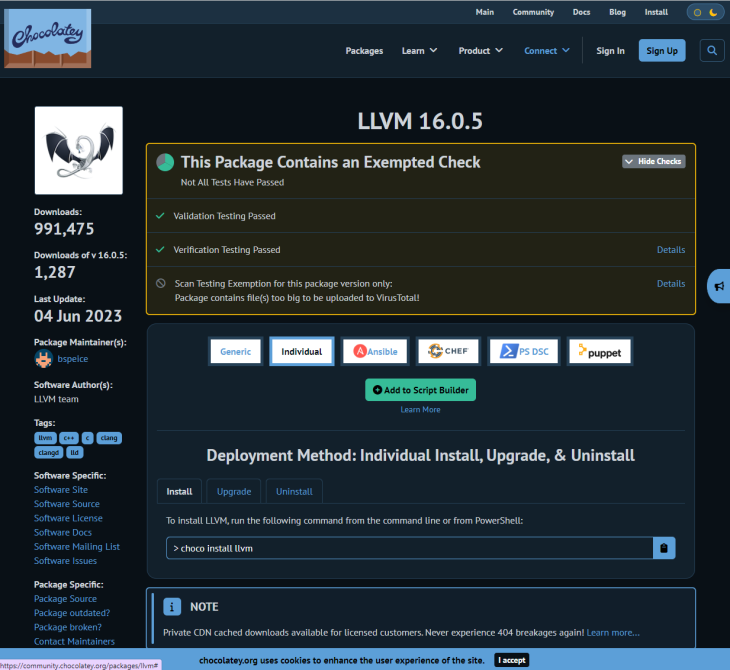Click bspeice maintainer avatar
Screen dimensions: 730x670
pyautogui.click(x=43, y=359)
